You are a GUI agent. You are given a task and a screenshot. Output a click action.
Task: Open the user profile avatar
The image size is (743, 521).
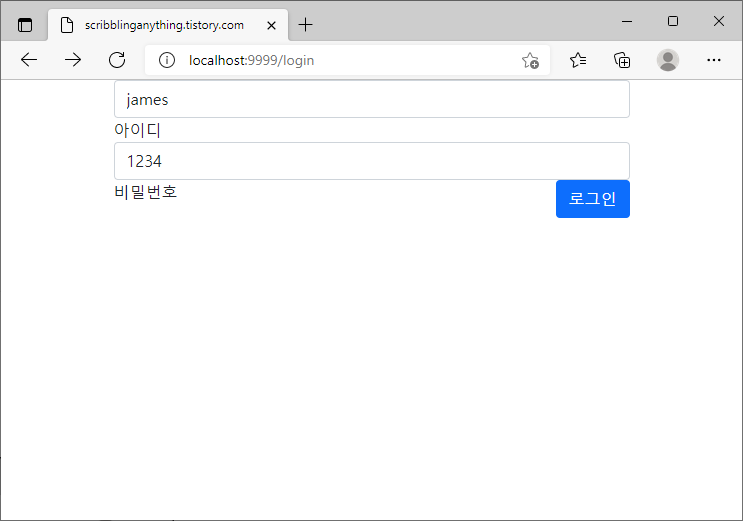(x=668, y=60)
